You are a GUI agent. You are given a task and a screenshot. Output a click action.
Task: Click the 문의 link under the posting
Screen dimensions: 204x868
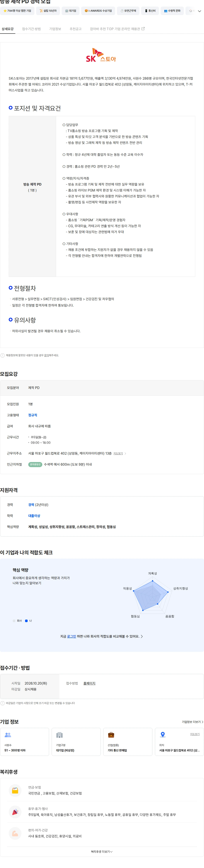click(47, 355)
